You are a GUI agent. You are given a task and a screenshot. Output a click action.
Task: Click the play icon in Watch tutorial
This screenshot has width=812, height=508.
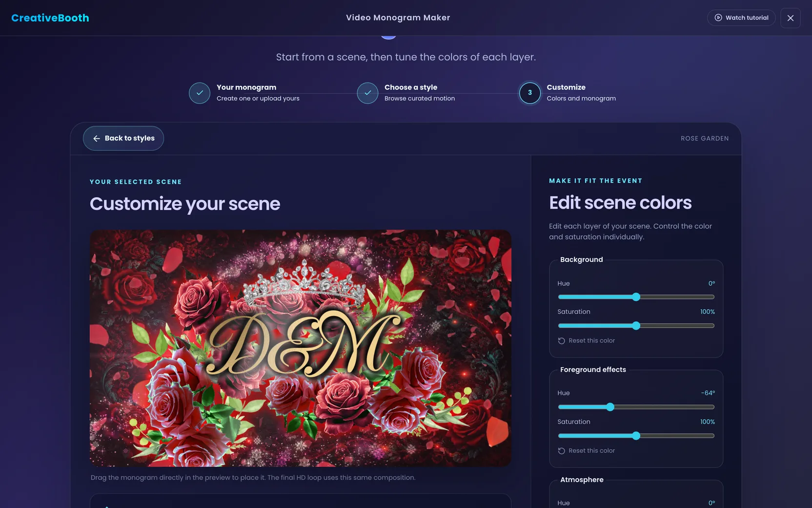(718, 18)
